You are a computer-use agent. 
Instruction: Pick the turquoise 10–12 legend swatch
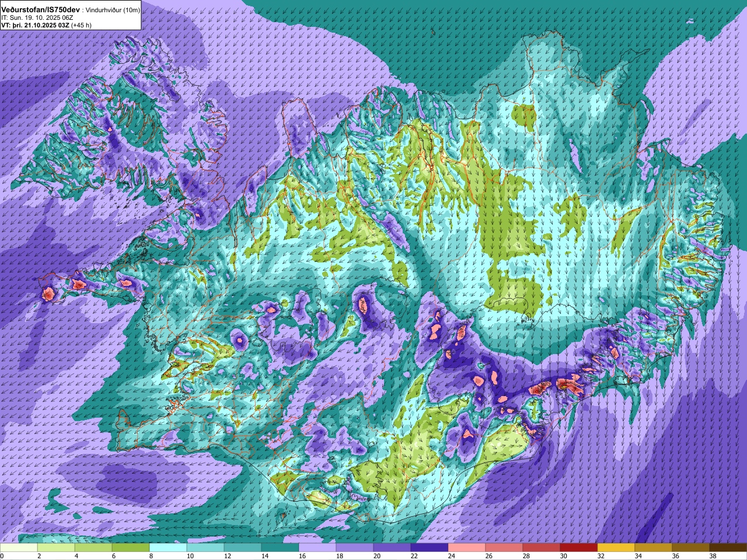(x=205, y=548)
